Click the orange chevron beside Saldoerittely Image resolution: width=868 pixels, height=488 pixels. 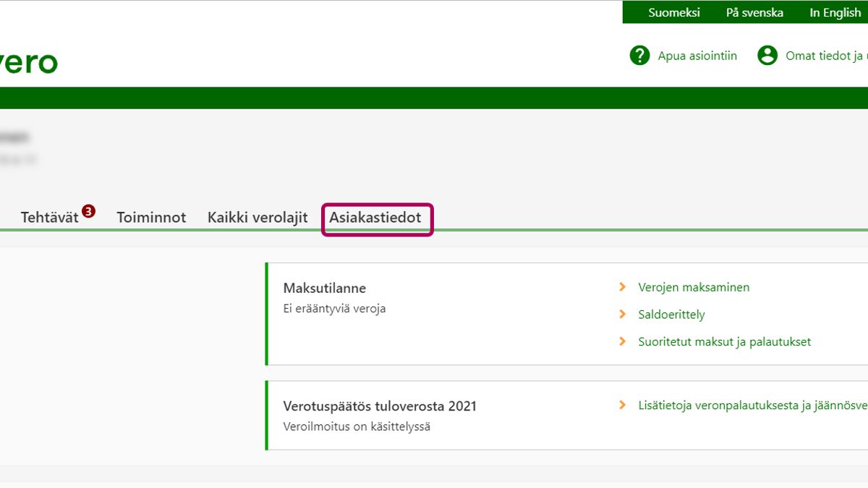(622, 314)
